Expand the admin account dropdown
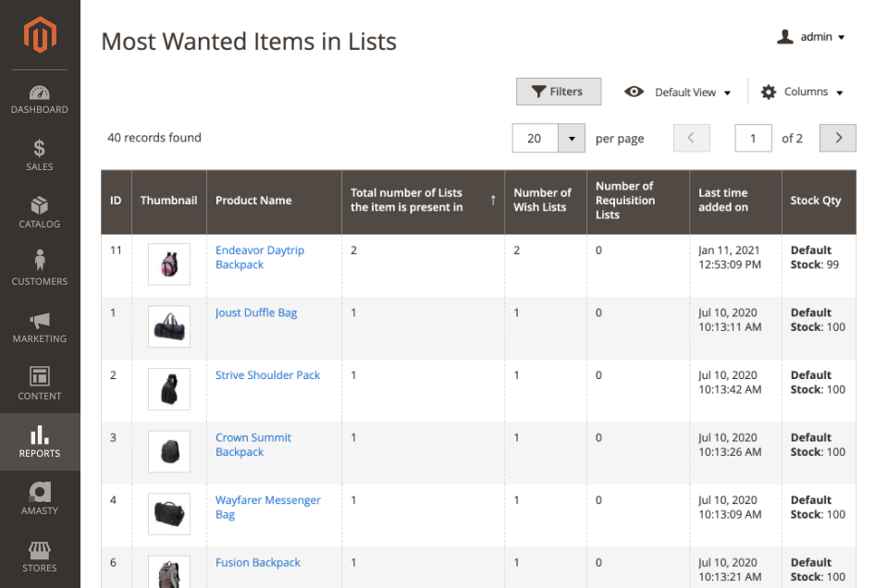 [811, 37]
